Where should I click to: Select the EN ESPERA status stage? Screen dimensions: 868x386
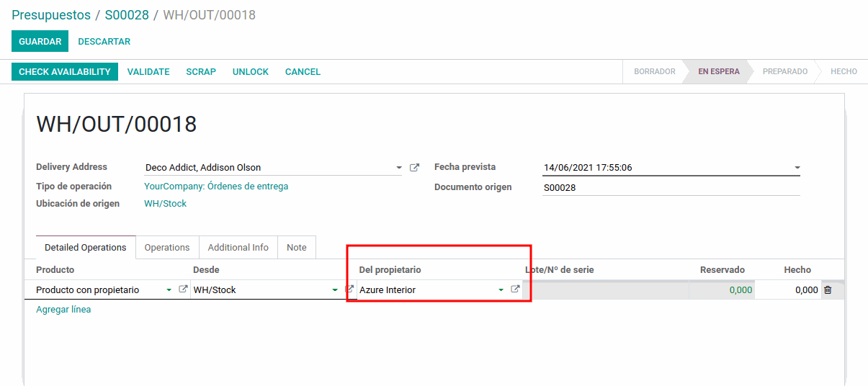(718, 71)
